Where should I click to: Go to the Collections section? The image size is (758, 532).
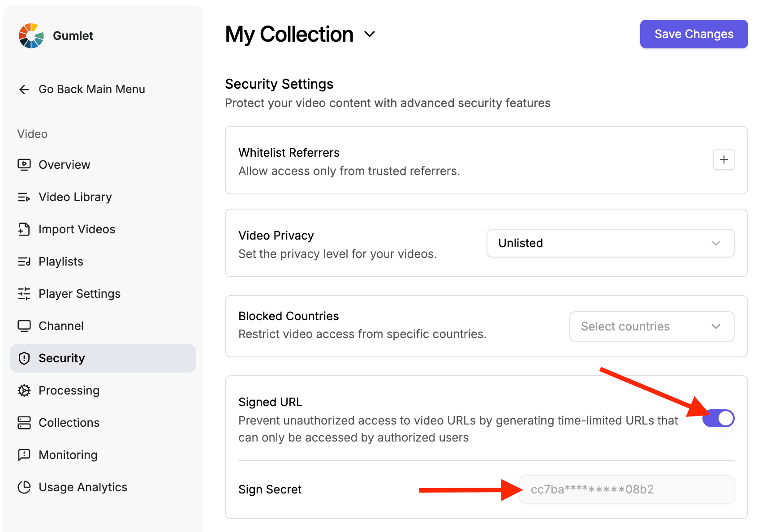(69, 423)
